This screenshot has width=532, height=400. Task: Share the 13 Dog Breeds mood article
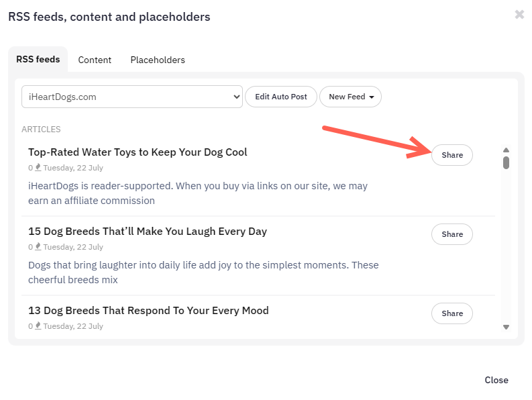pos(452,313)
